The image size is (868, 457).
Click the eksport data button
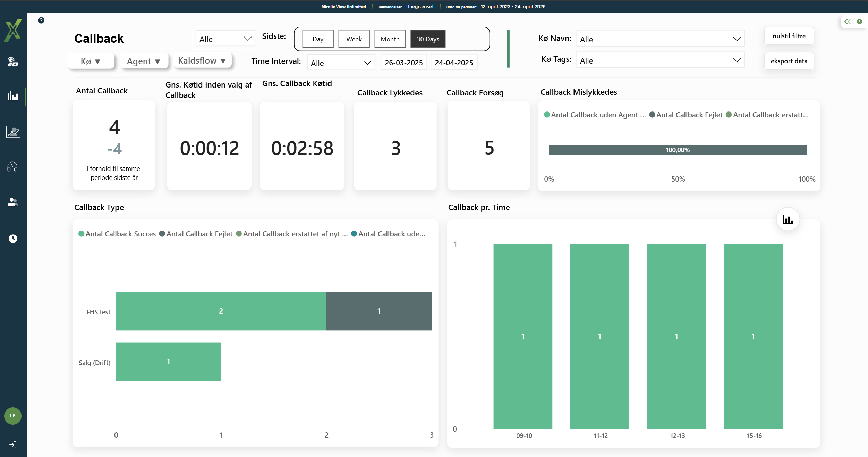click(x=789, y=61)
